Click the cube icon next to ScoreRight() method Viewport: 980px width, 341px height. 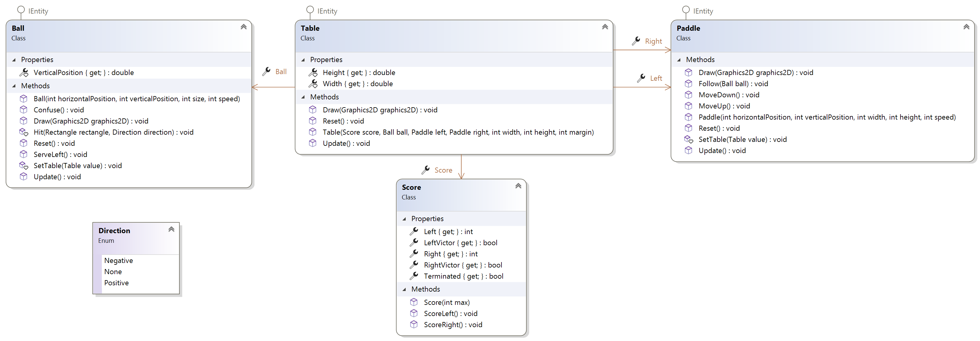(x=414, y=324)
